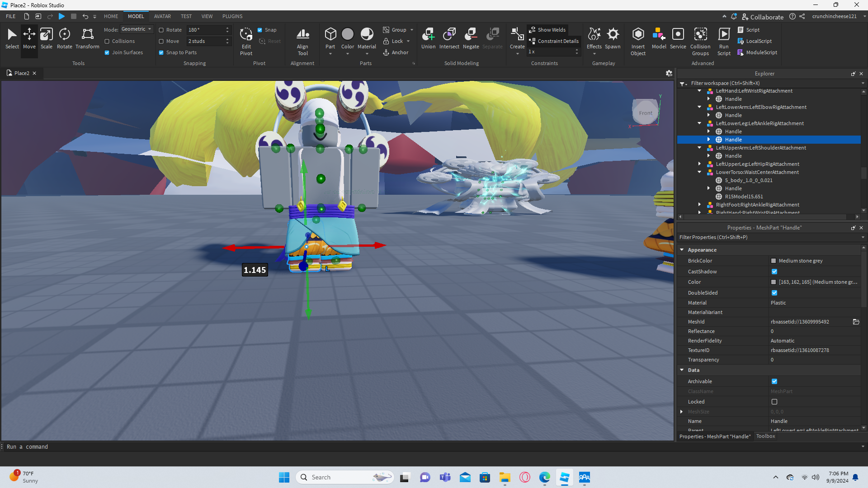
Task: Switch to the AVATAR ribbon tab
Action: [162, 16]
